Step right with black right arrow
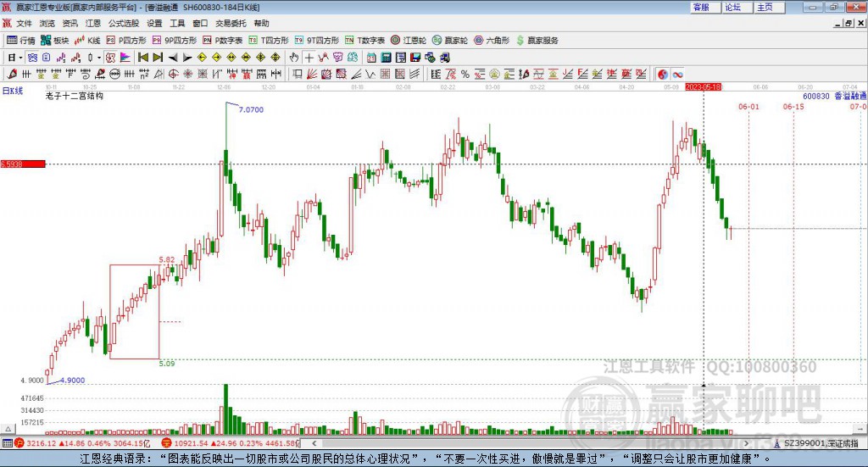Image resolution: width=868 pixels, height=467 pixels. (x=187, y=58)
